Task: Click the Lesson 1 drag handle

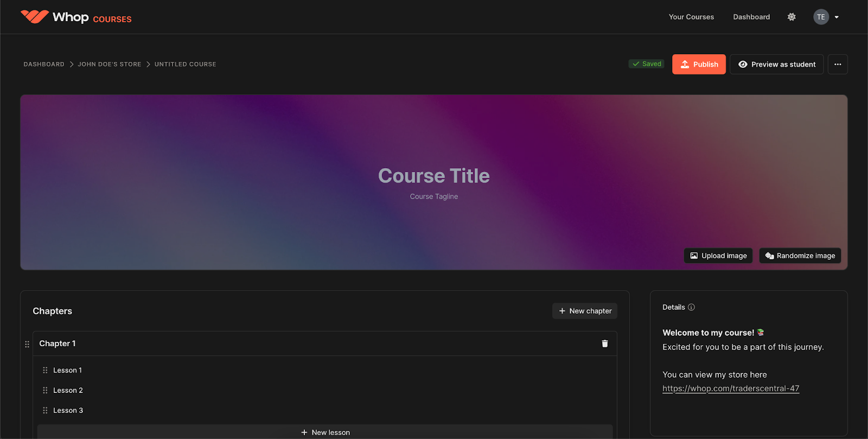Action: (x=45, y=370)
